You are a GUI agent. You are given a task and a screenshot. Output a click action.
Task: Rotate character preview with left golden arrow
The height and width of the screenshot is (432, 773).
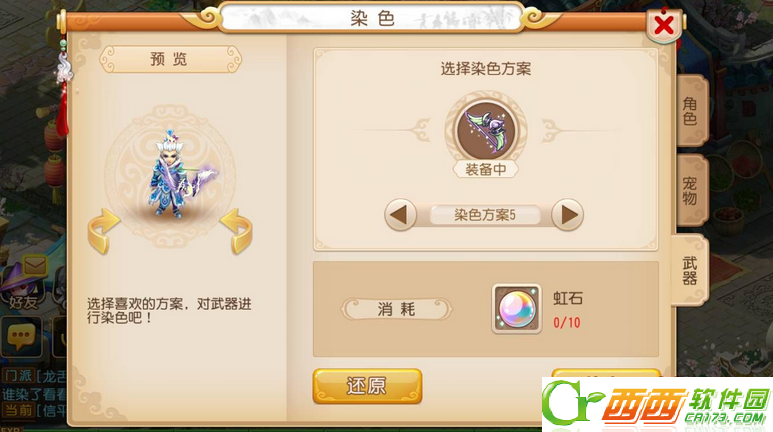[103, 231]
